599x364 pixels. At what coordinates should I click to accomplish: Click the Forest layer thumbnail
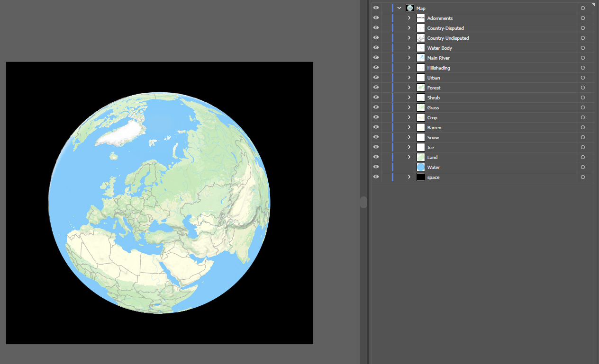(421, 88)
